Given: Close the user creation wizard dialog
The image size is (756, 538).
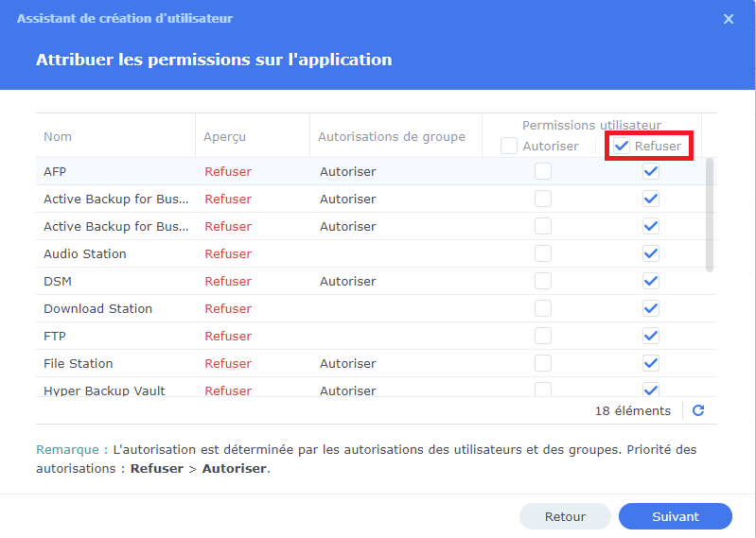Looking at the screenshot, I should [x=729, y=19].
